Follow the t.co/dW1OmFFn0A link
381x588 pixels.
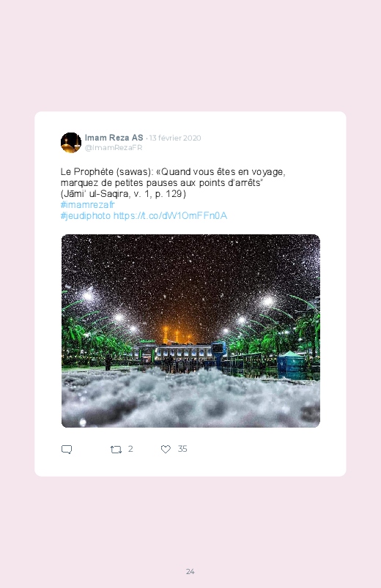tap(170, 215)
